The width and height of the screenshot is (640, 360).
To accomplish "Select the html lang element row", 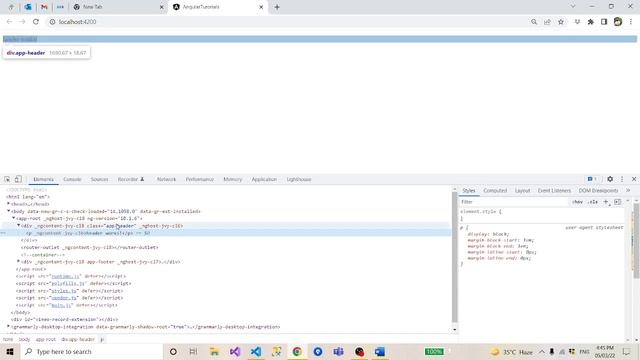I will pos(226,197).
